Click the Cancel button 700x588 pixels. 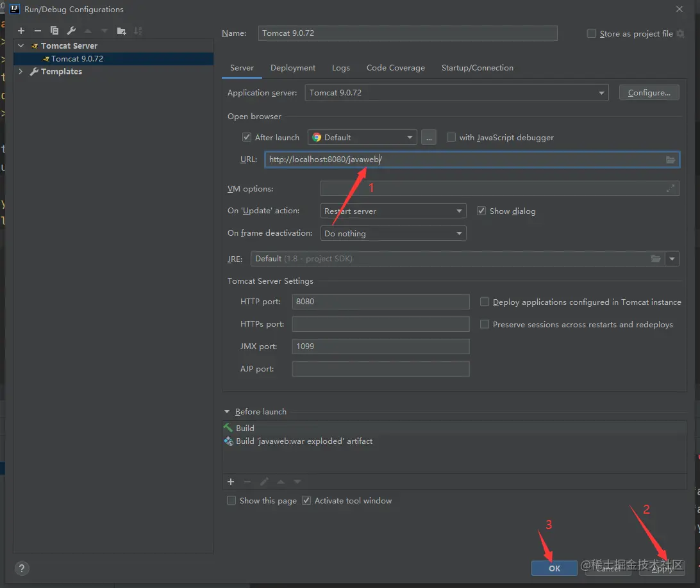[608, 568]
